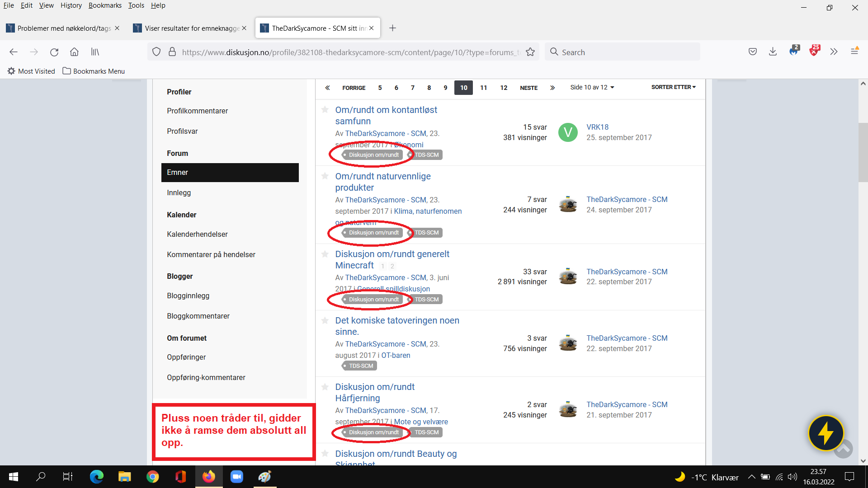Open the Tools menu

tap(136, 5)
